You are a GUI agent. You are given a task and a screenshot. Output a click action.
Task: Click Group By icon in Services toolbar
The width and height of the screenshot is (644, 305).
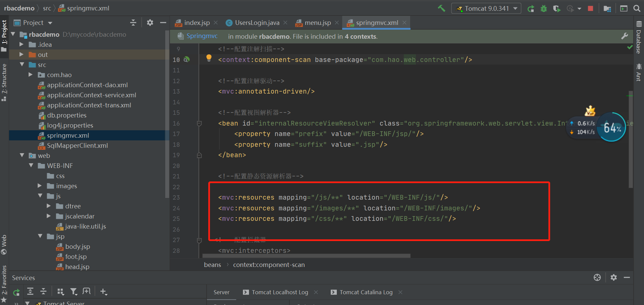pos(61,292)
